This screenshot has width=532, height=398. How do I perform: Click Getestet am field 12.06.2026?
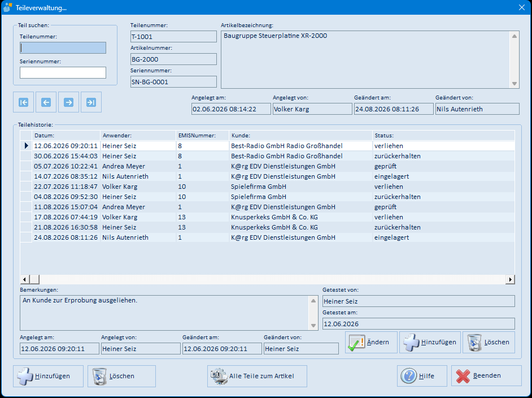pyautogui.click(x=418, y=324)
